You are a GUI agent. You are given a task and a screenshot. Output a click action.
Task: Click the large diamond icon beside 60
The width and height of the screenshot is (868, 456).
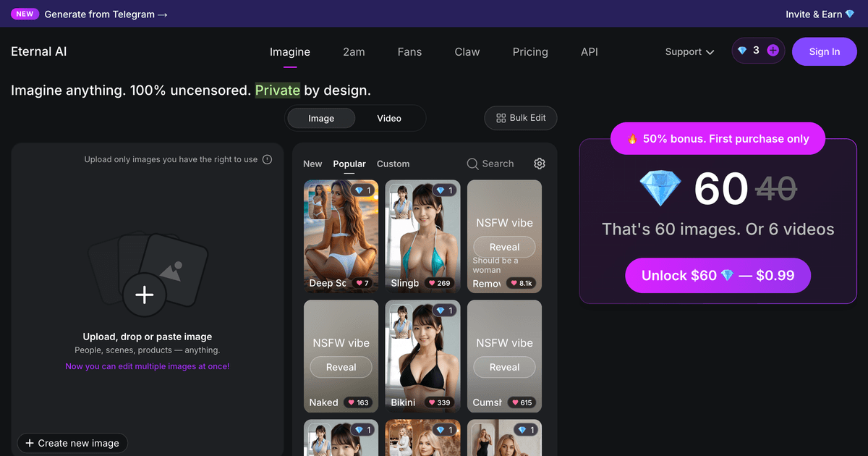tap(660, 190)
